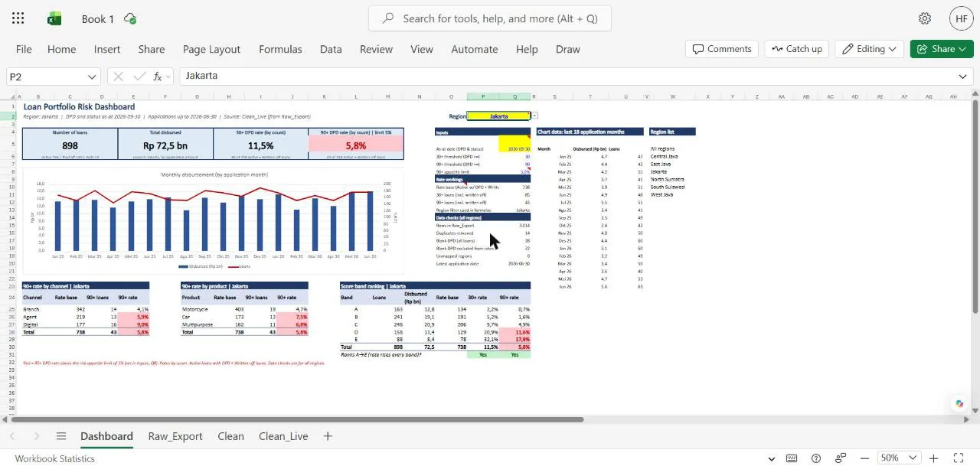Open the 50% zoom level dropdown
The image size is (980, 466).
(x=899, y=458)
